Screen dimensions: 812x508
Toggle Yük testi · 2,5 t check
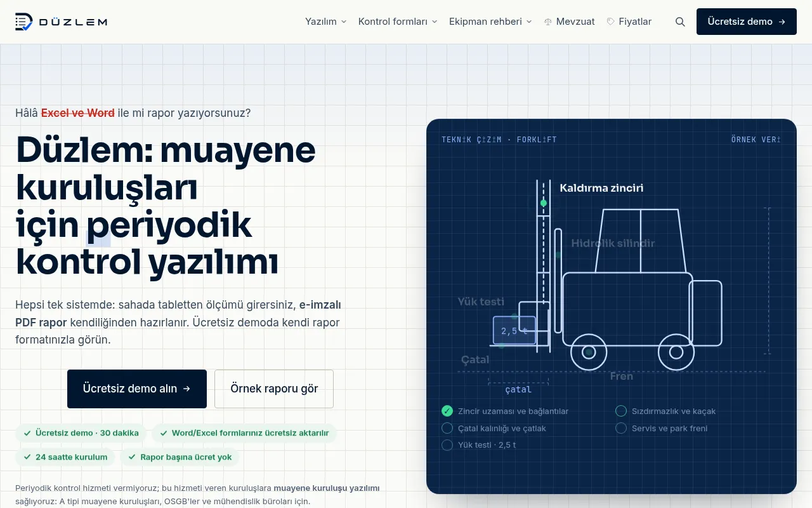pos(447,445)
